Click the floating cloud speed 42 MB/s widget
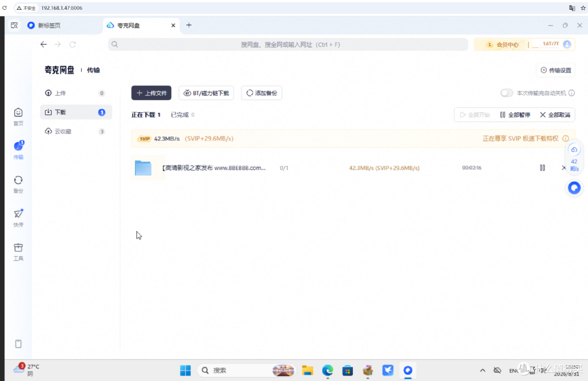The width and height of the screenshot is (588, 381). pyautogui.click(x=574, y=159)
